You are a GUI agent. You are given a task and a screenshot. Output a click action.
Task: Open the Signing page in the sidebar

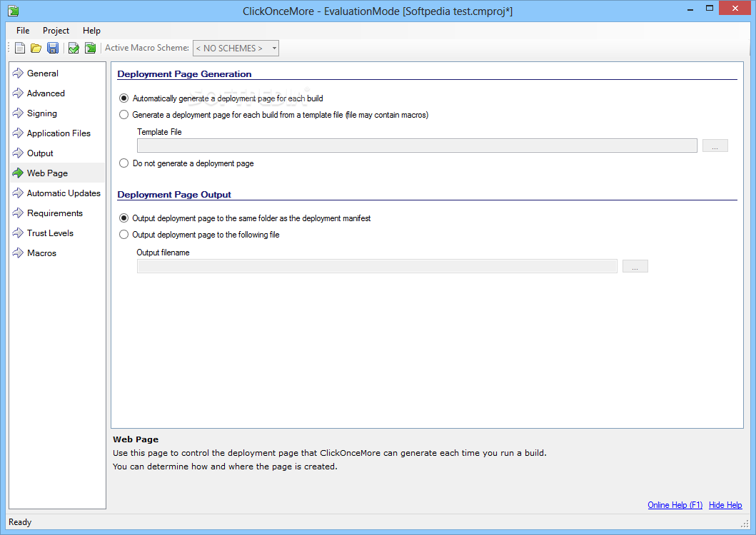(x=57, y=113)
